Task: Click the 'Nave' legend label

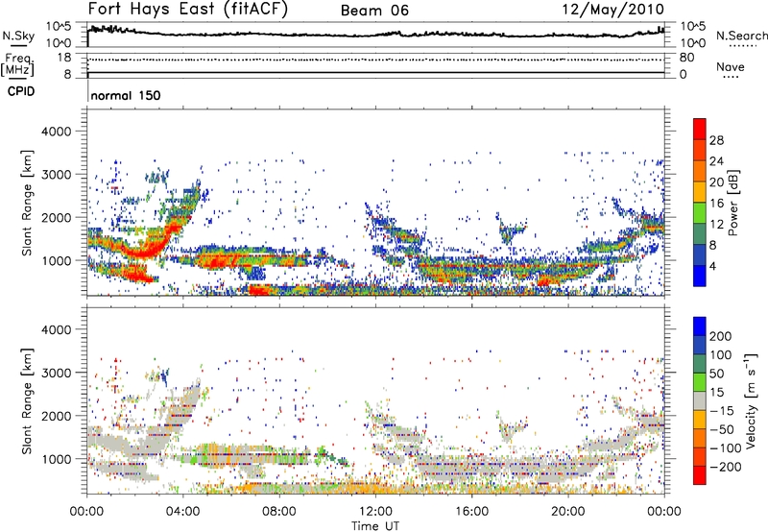Action: (730, 66)
